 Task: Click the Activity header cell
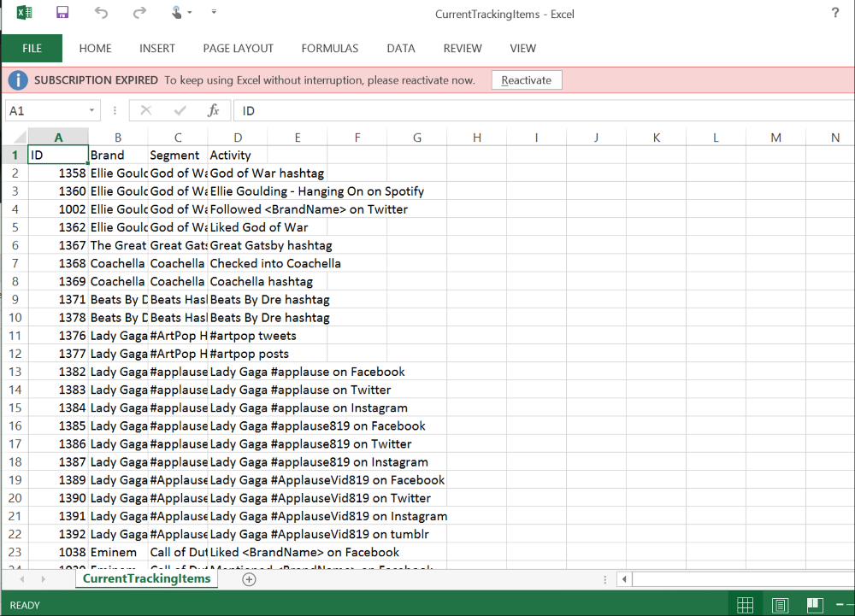(238, 155)
